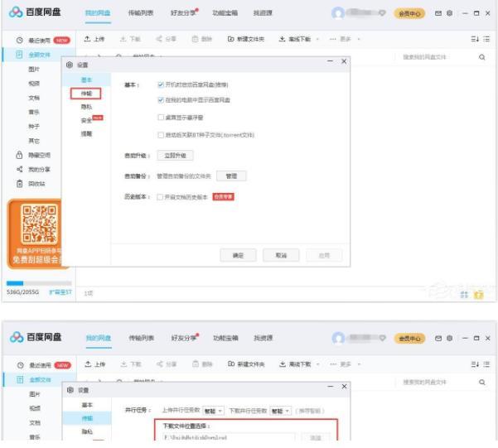Expand 更多 dropdown in lower toolbar
498x448 pixels.
pyautogui.click(x=360, y=364)
